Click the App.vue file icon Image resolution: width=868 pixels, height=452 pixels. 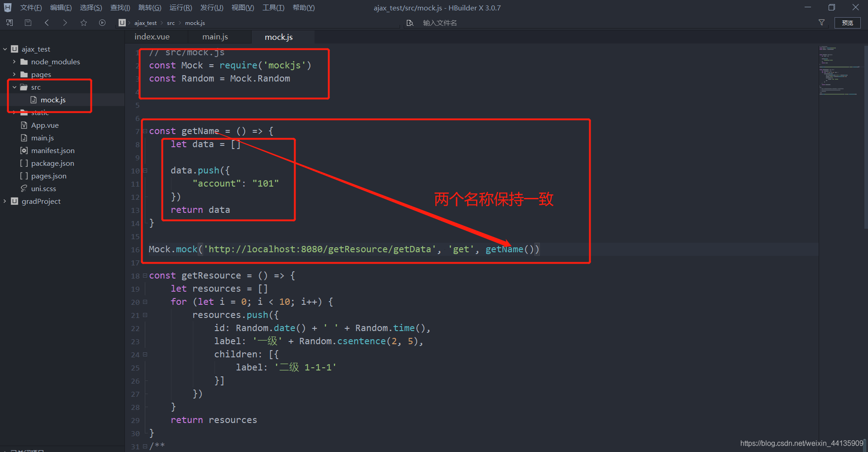click(x=24, y=125)
